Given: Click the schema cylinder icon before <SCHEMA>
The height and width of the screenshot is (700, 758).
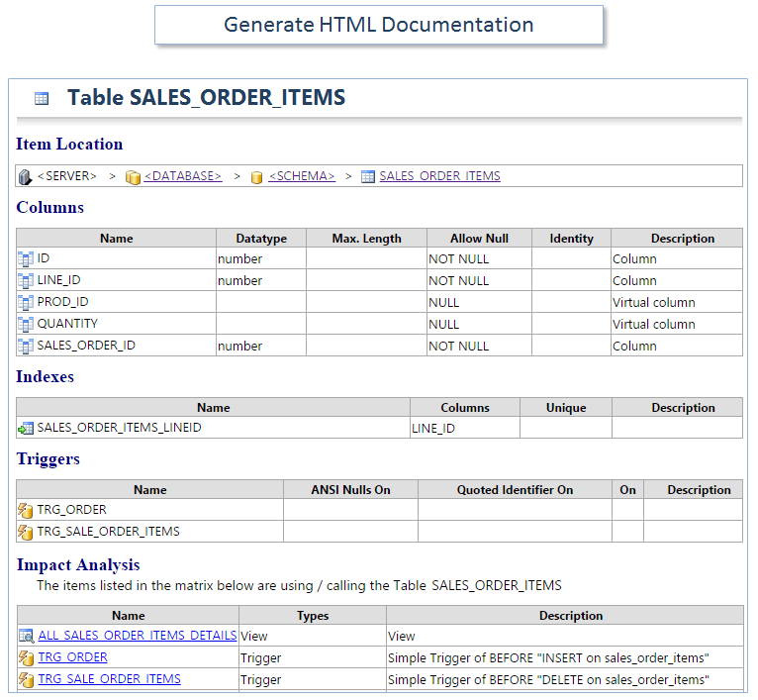Looking at the screenshot, I should [x=256, y=177].
